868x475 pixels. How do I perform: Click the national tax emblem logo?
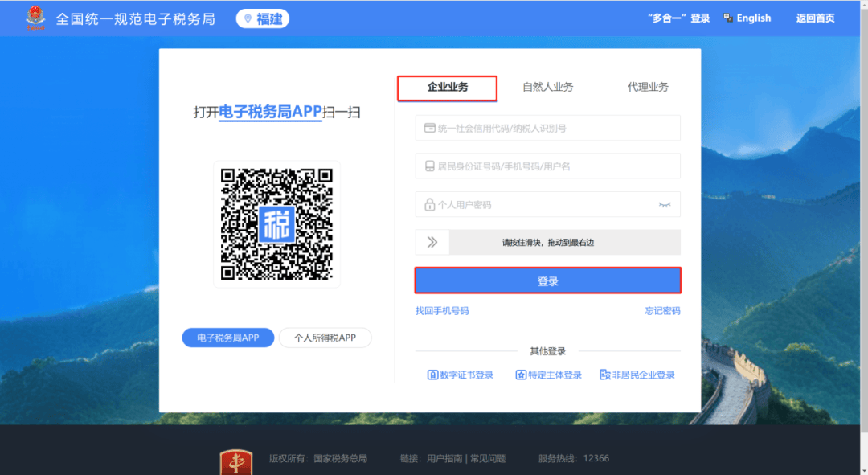coord(35,18)
